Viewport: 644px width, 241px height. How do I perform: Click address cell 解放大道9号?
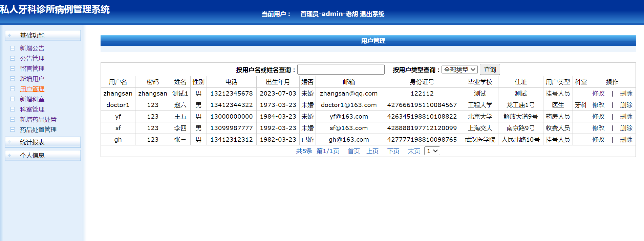click(x=521, y=116)
